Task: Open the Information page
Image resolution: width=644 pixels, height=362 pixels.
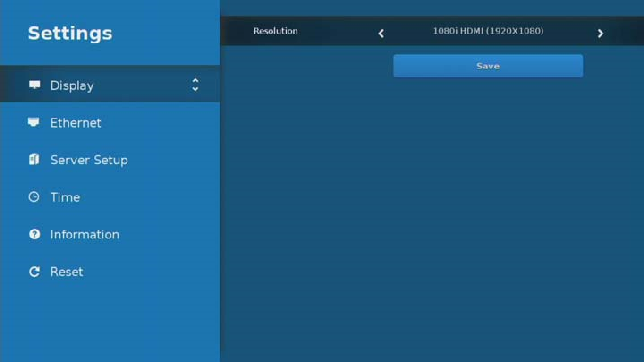Action: 85,234
